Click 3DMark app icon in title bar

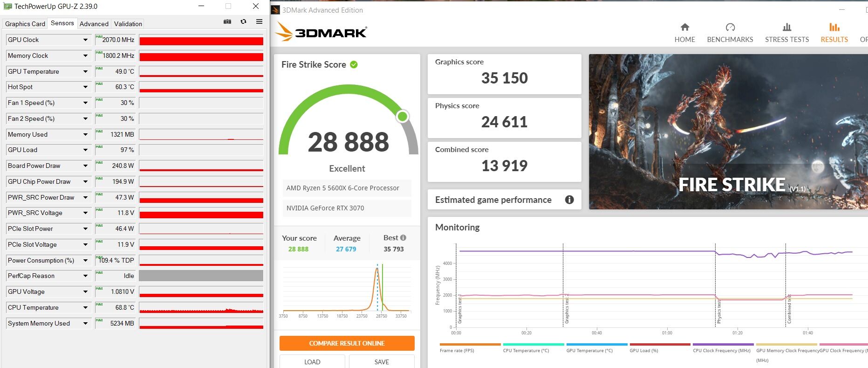click(275, 10)
